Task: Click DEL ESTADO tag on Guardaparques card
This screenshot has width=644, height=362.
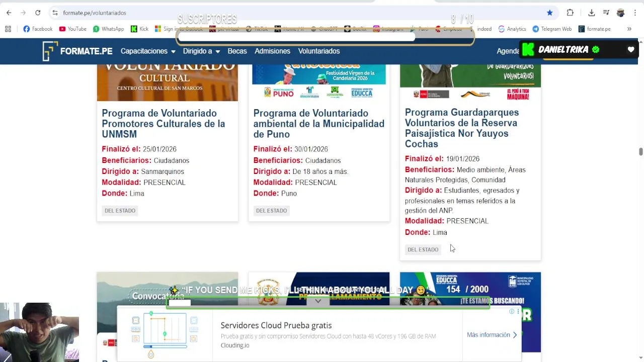Action: 423,249
